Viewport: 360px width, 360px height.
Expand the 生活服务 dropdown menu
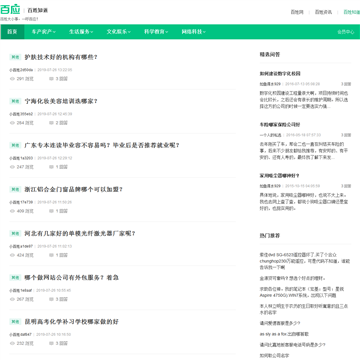click(81, 32)
